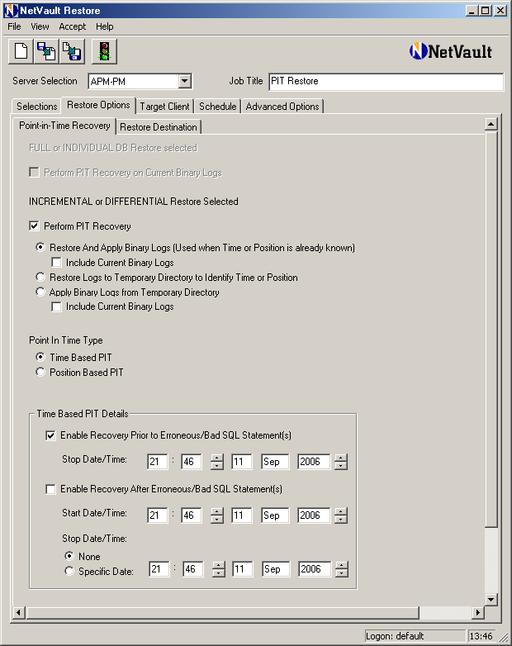Open the Accept menu

click(x=72, y=27)
